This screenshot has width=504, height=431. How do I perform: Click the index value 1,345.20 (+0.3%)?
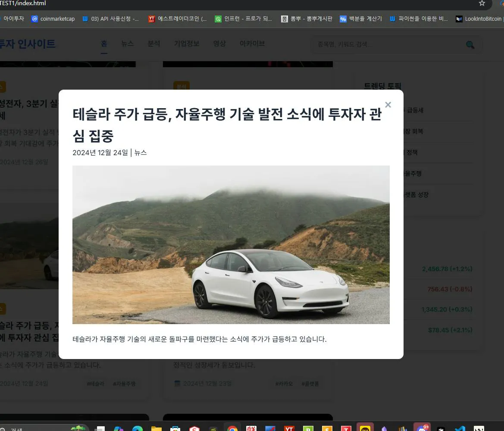click(447, 309)
